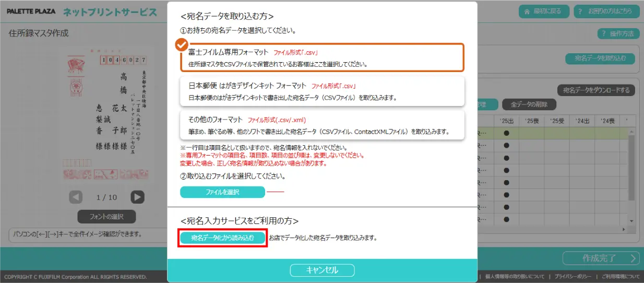This screenshot has width=644, height=283.
Task: Cancel the import dialog with キャンセル
Action: point(322,270)
